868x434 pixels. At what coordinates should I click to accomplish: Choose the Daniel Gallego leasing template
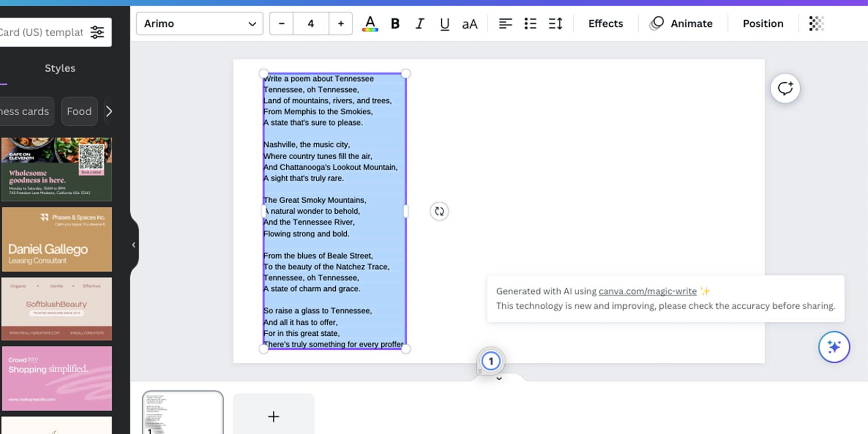tap(56, 239)
